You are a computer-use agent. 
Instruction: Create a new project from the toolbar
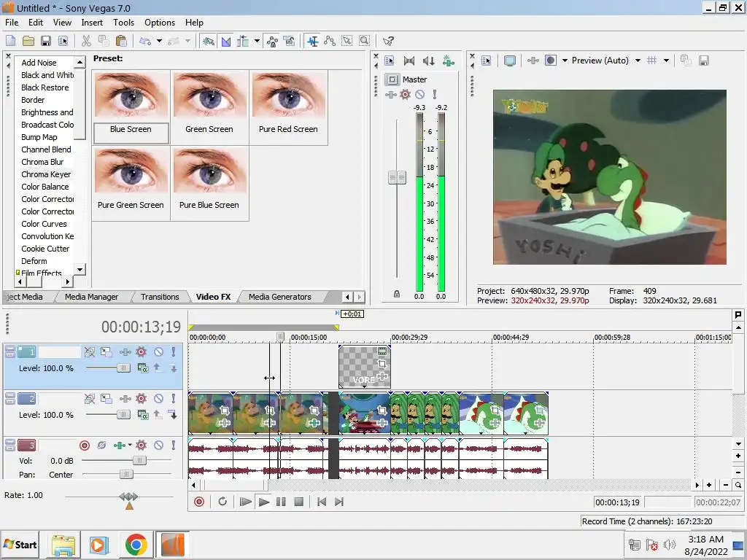pos(10,41)
